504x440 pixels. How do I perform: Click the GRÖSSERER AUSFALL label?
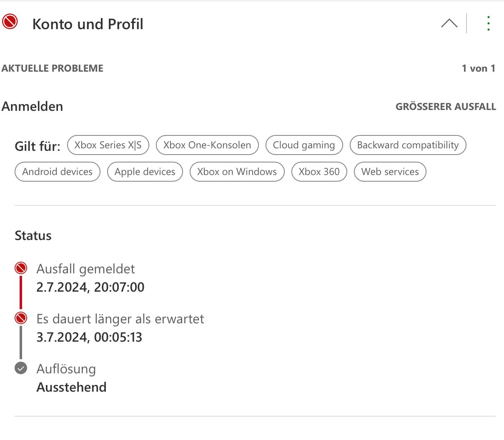click(x=446, y=107)
